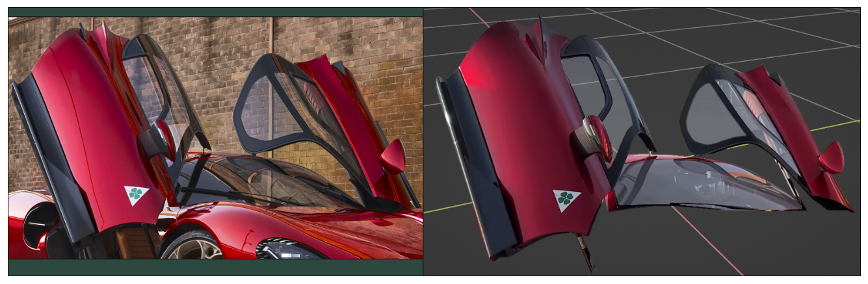Click the right side mirror in the reference photo

[x=393, y=157]
